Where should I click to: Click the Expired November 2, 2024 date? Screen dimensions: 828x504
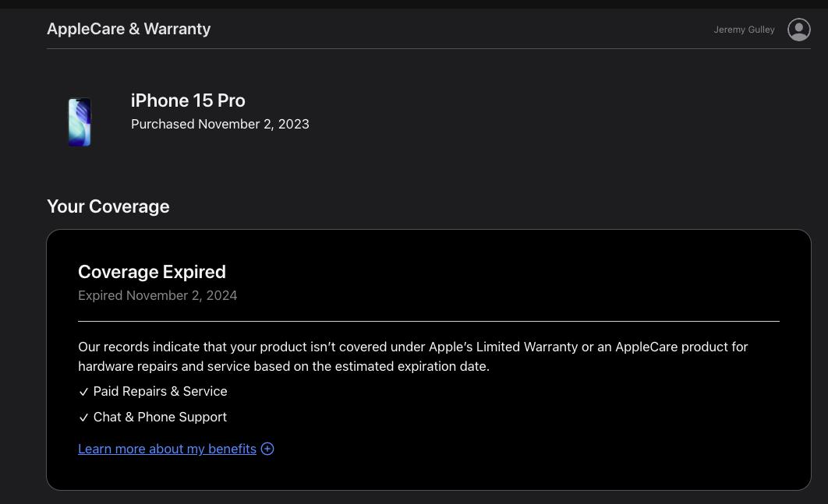tap(157, 295)
